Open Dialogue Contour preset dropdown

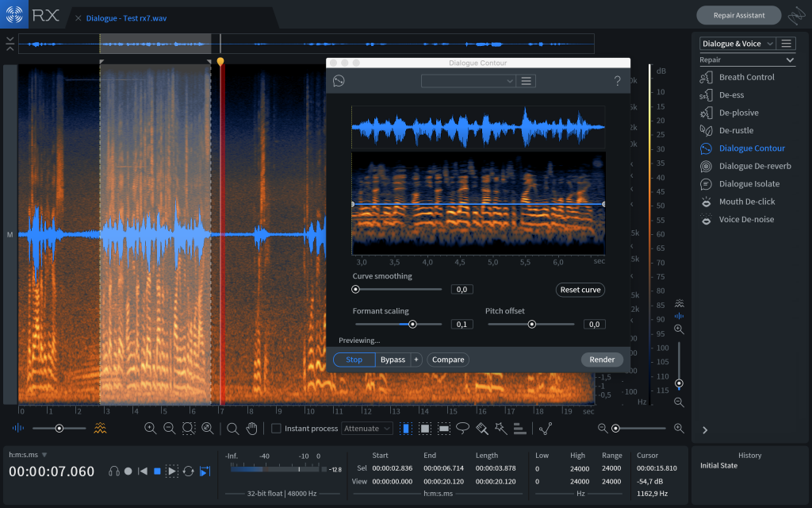click(x=468, y=81)
